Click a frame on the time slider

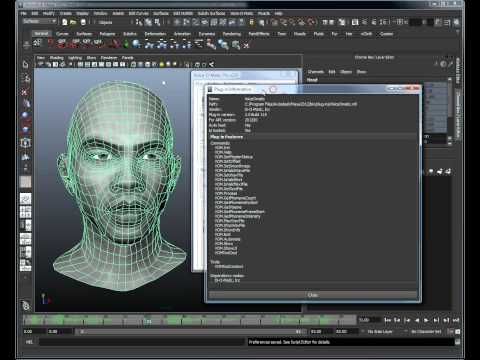tap(190, 320)
